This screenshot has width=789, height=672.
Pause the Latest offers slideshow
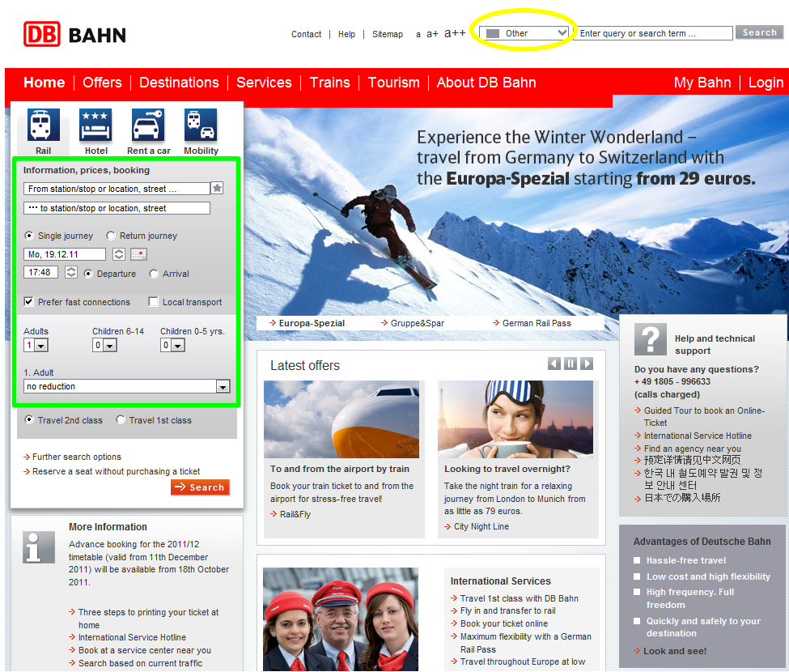[x=571, y=364]
